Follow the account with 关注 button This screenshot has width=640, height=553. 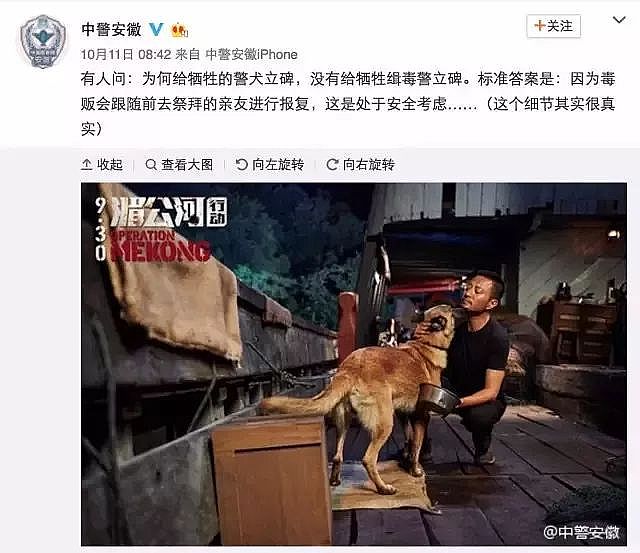point(553,26)
